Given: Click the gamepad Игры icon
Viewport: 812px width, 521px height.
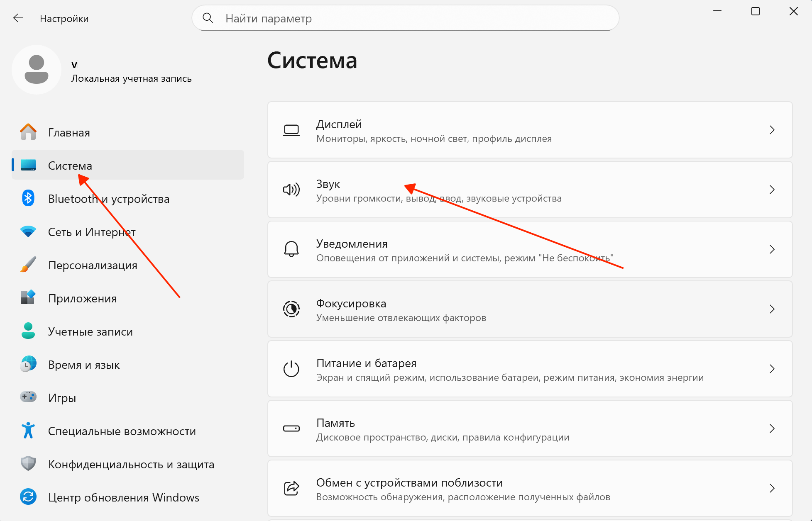Looking at the screenshot, I should pos(28,397).
